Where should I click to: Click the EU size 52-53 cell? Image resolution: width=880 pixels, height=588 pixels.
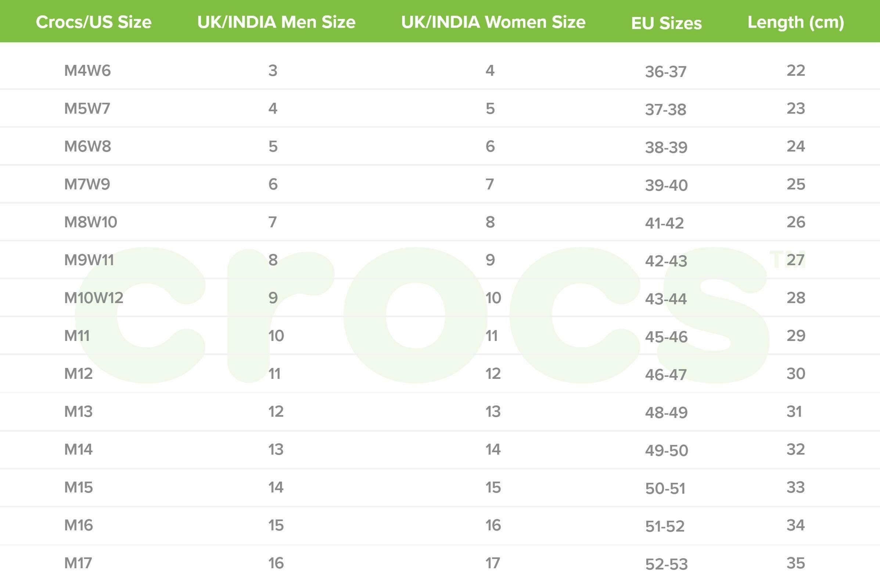tap(666, 564)
